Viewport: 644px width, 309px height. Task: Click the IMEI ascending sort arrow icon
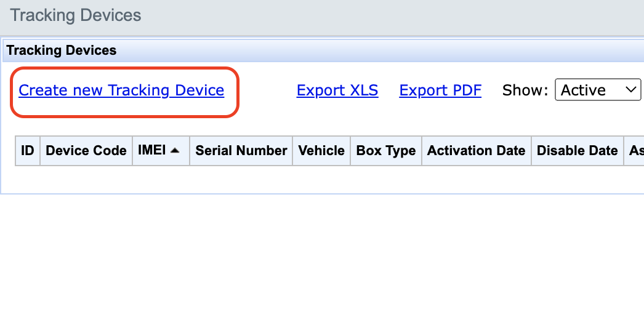(175, 150)
